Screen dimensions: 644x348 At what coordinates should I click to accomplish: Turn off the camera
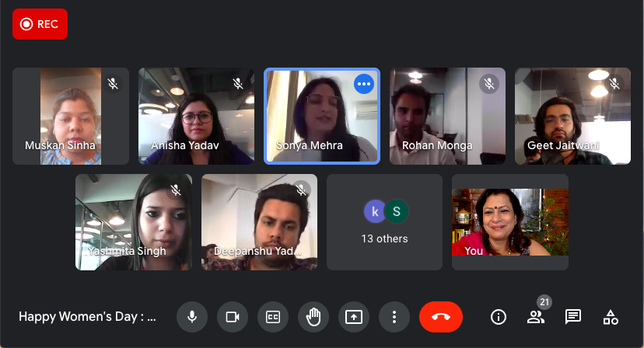click(x=233, y=317)
